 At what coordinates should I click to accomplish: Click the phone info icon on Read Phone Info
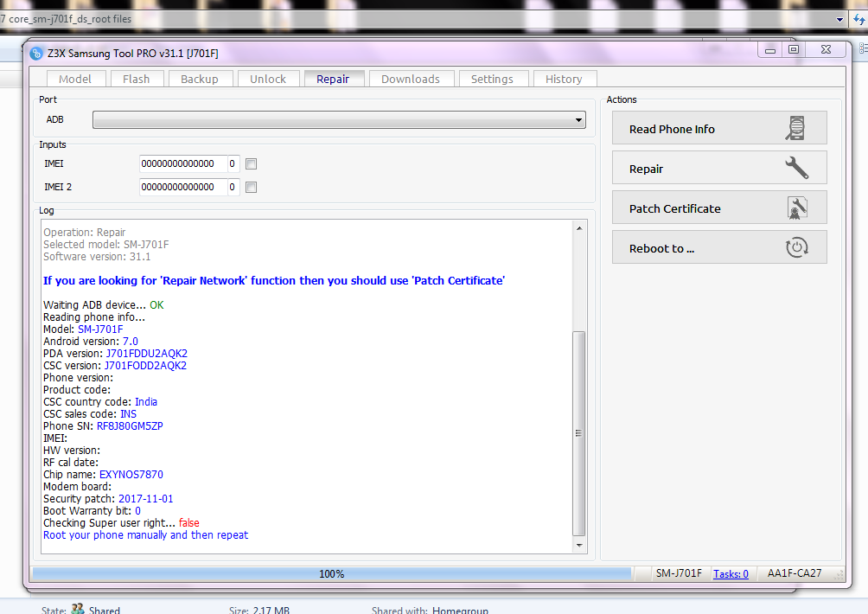click(x=795, y=128)
